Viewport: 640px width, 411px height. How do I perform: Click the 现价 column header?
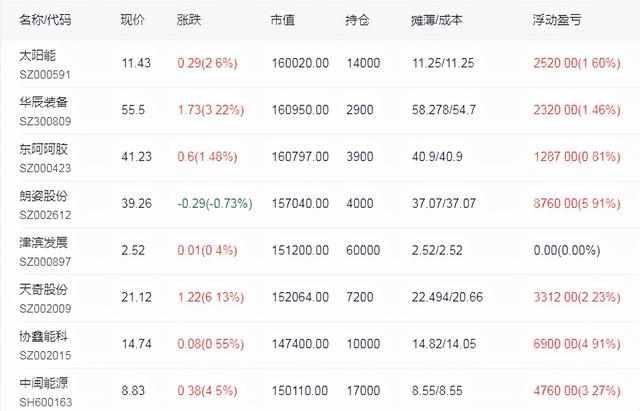[132, 20]
